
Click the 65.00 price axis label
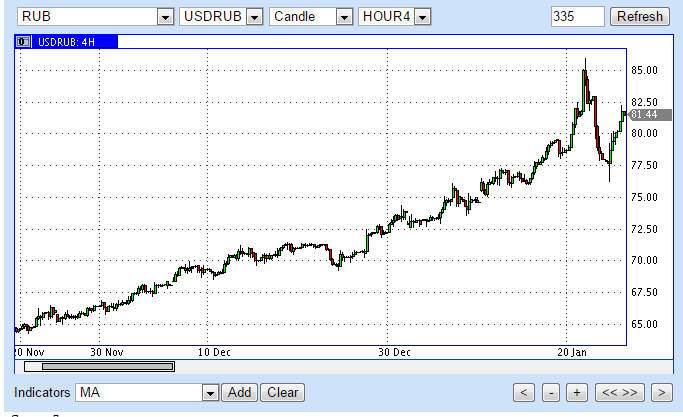pos(644,324)
